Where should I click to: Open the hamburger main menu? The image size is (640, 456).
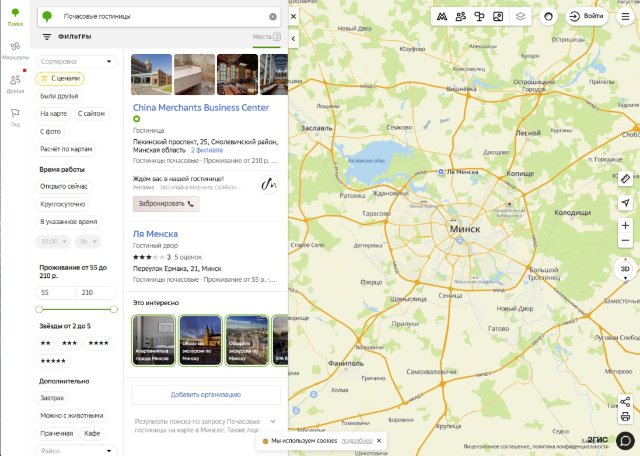(625, 17)
